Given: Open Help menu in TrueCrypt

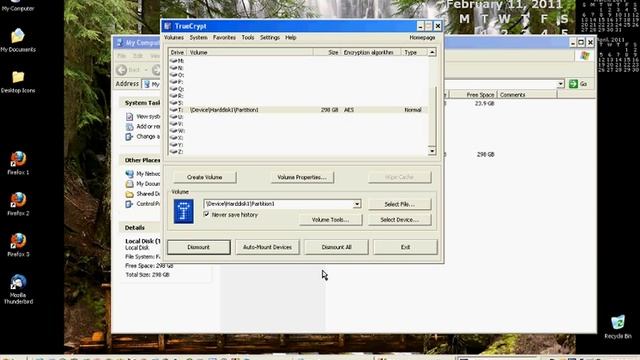Looking at the screenshot, I should point(291,38).
